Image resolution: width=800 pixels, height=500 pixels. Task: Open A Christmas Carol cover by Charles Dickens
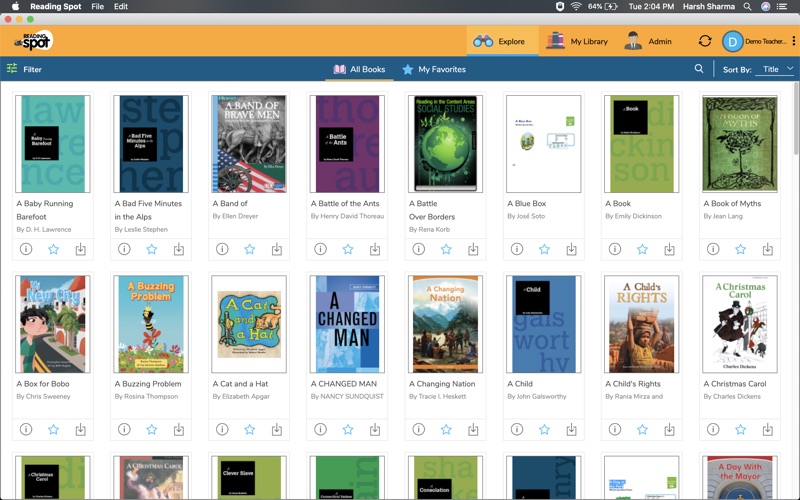[x=740, y=324]
